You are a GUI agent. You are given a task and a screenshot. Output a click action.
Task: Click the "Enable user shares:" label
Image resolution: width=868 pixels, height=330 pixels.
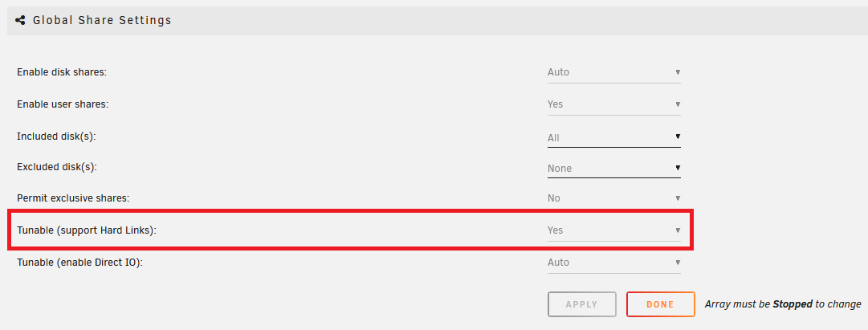click(x=63, y=104)
